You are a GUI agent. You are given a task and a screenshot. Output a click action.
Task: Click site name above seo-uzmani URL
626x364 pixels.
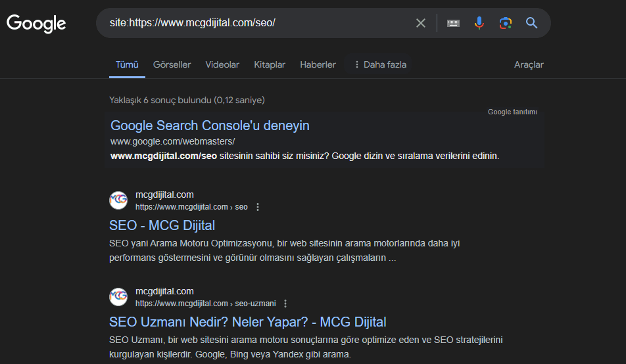click(x=164, y=291)
